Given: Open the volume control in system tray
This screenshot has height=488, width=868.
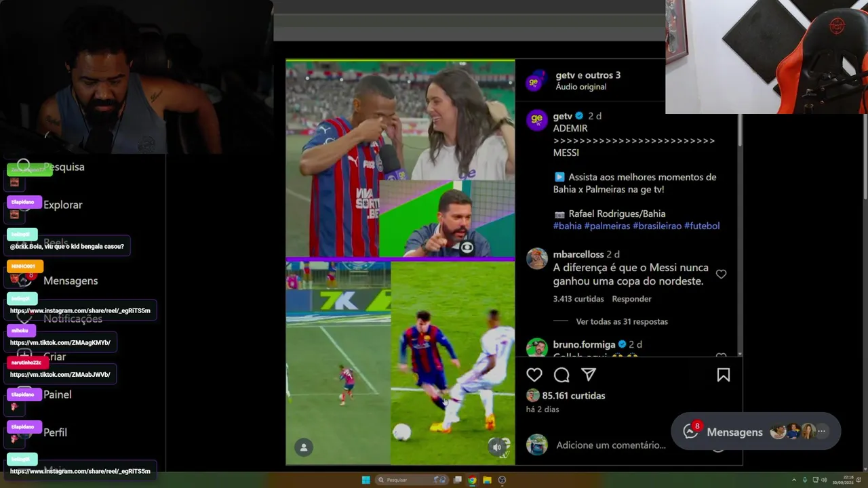Looking at the screenshot, I should (825, 480).
